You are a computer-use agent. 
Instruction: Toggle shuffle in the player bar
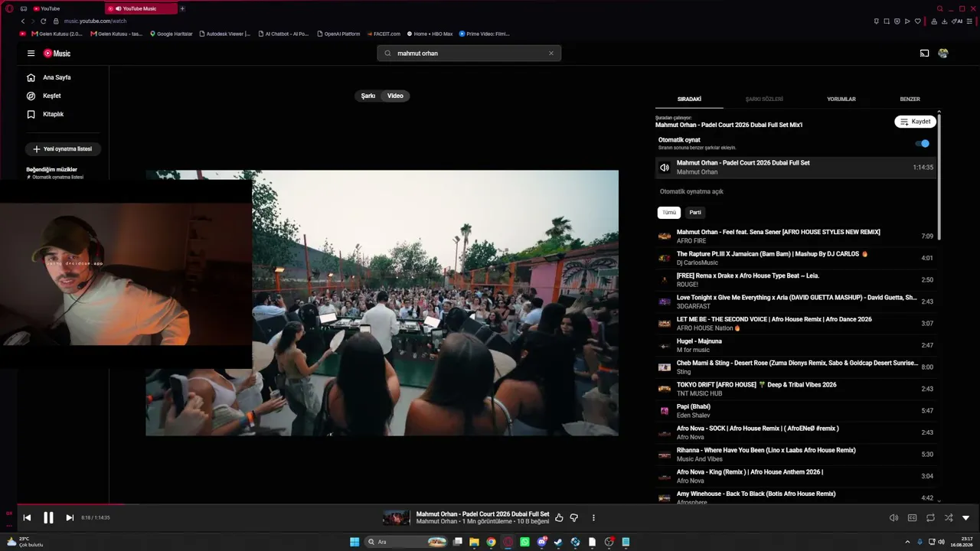(x=949, y=518)
